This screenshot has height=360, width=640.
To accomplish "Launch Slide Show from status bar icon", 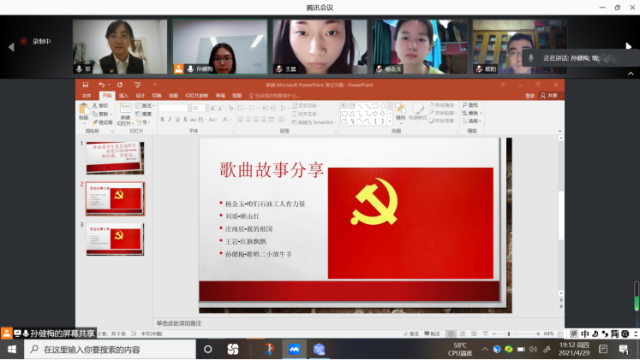I will [x=485, y=334].
